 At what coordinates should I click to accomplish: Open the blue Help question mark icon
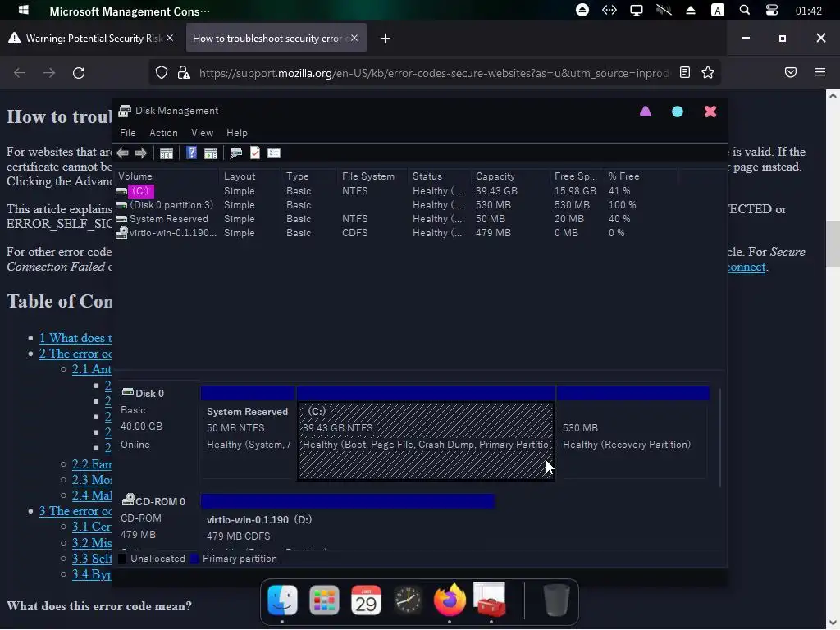(191, 153)
